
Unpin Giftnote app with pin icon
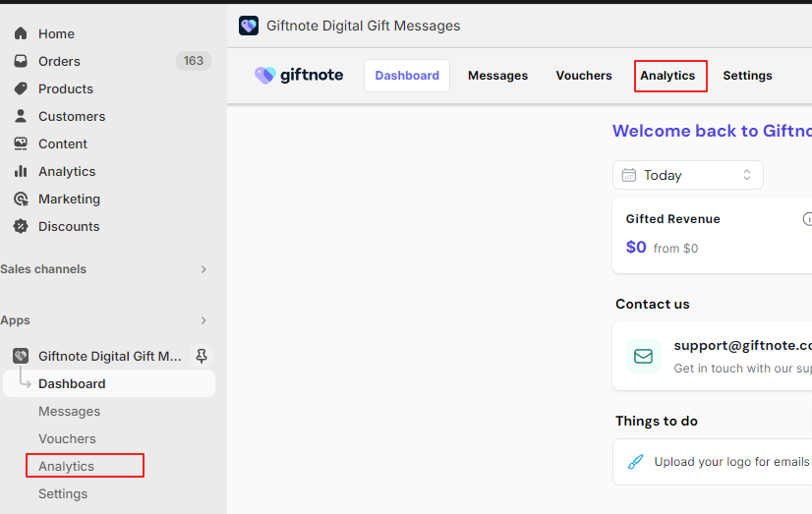tap(202, 356)
